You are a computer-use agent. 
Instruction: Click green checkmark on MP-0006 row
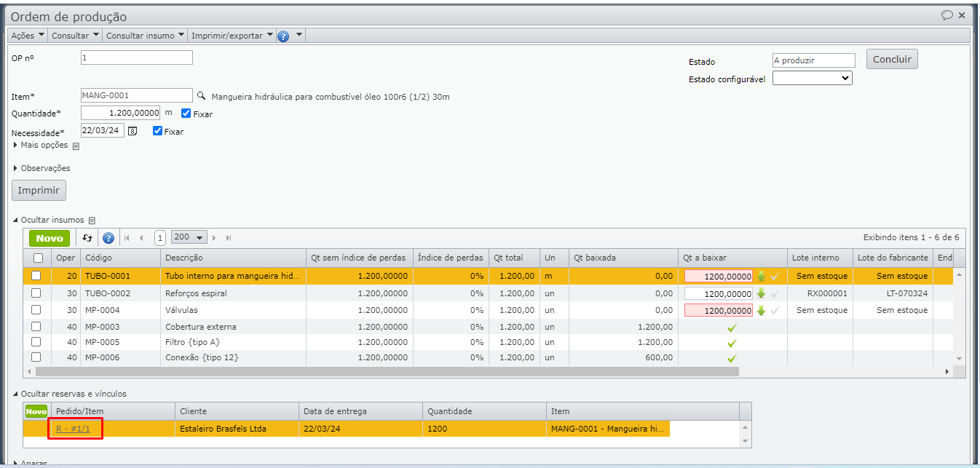pyautogui.click(x=732, y=358)
